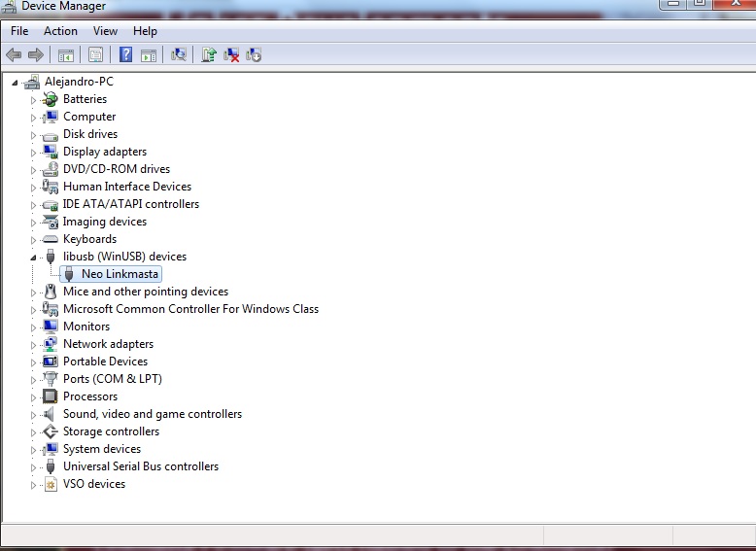Click the 'Sound, video and game controllers' label
Viewport: 756px width, 551px height.
(x=153, y=414)
